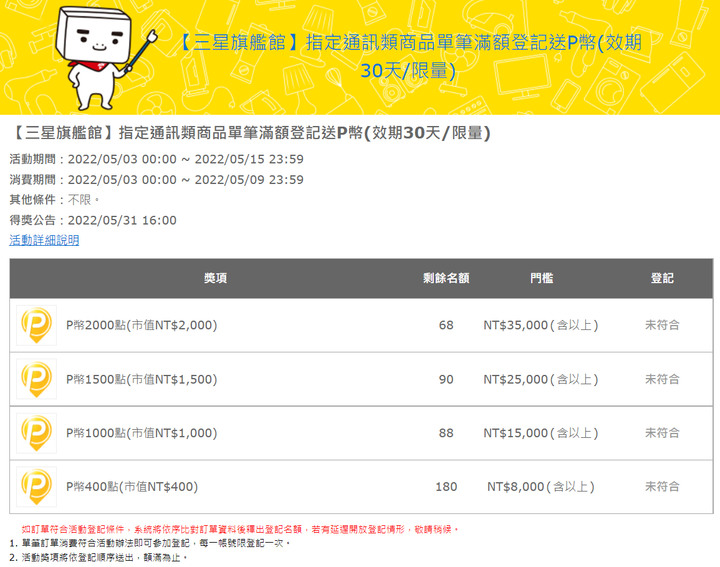Select the 剩餘名額 column header
The image size is (720, 567).
(x=446, y=278)
